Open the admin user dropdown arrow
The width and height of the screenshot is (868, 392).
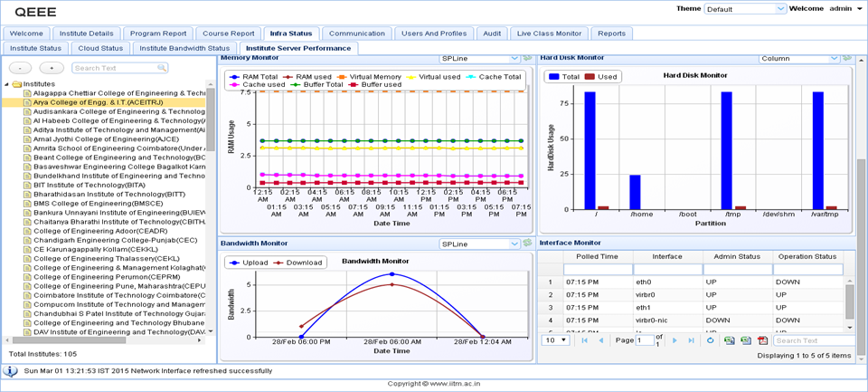859,9
